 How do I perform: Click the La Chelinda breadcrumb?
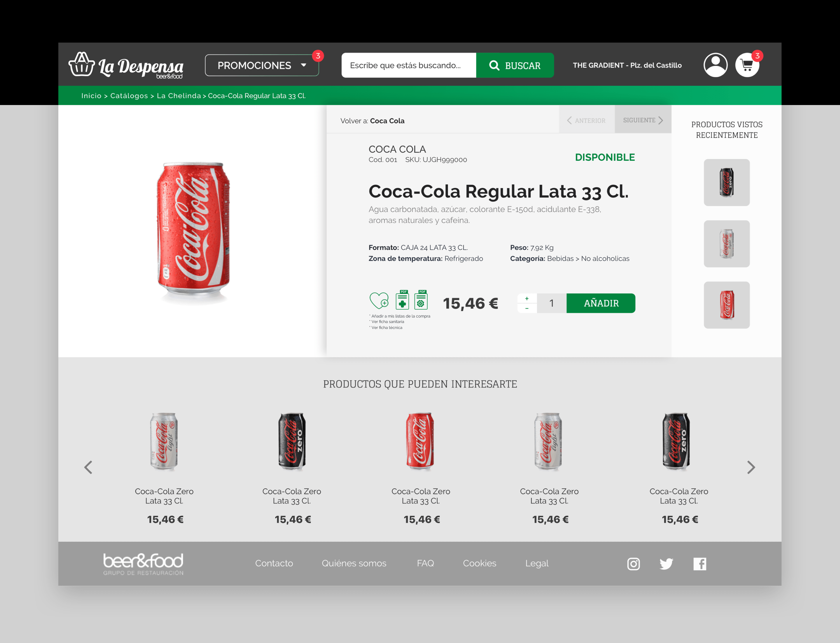179,96
